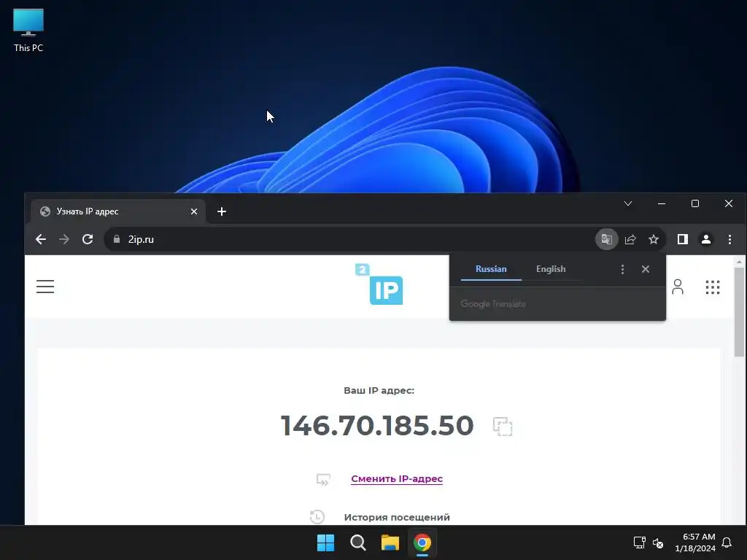Viewport: 747px width, 560px height.
Task: Copy the IP address icon
Action: (503, 426)
